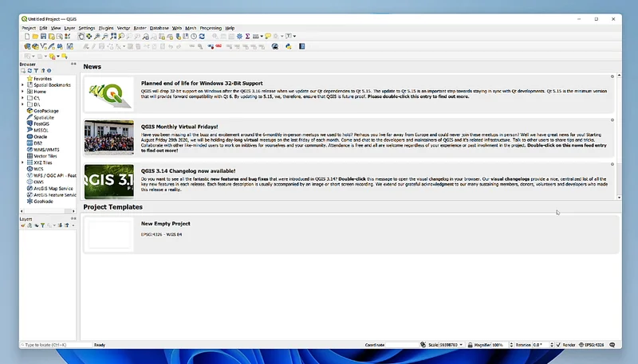
Task: Click the Open Project folder icon
Action: pos(34,37)
